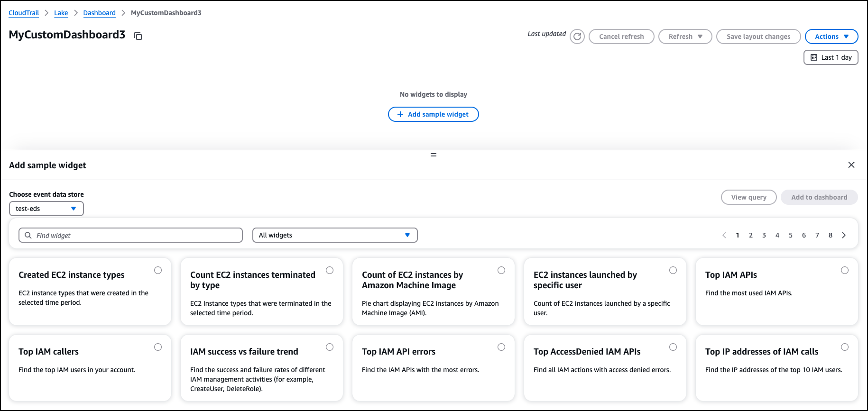Open the Actions dropdown menu
Screen dimensions: 868x411
coord(831,37)
